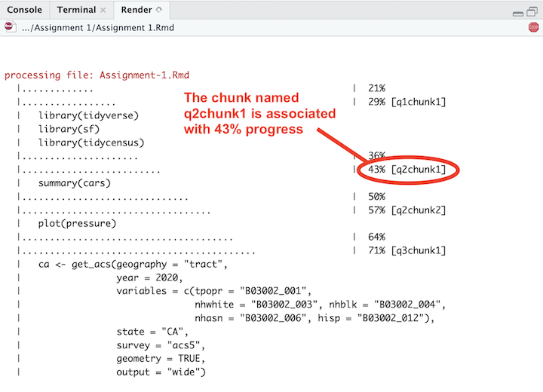This screenshot has width=543, height=392.
Task: Click the 'geometry = TRUE,' line
Action: pyautogui.click(x=161, y=359)
